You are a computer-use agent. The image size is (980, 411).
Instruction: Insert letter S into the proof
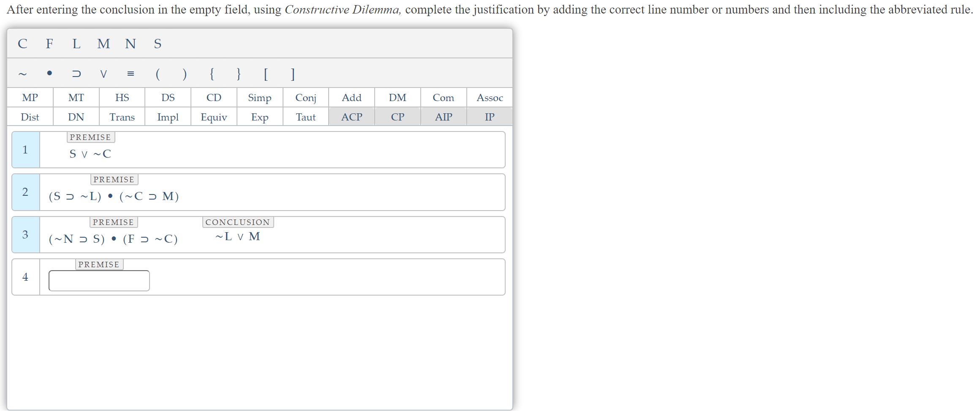[158, 44]
